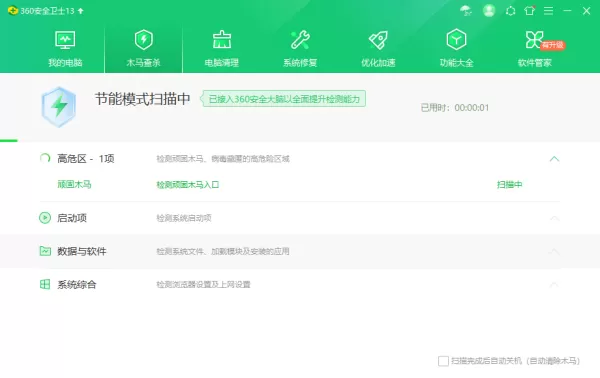Click the 检测顽固木马入口 text

[188, 185]
